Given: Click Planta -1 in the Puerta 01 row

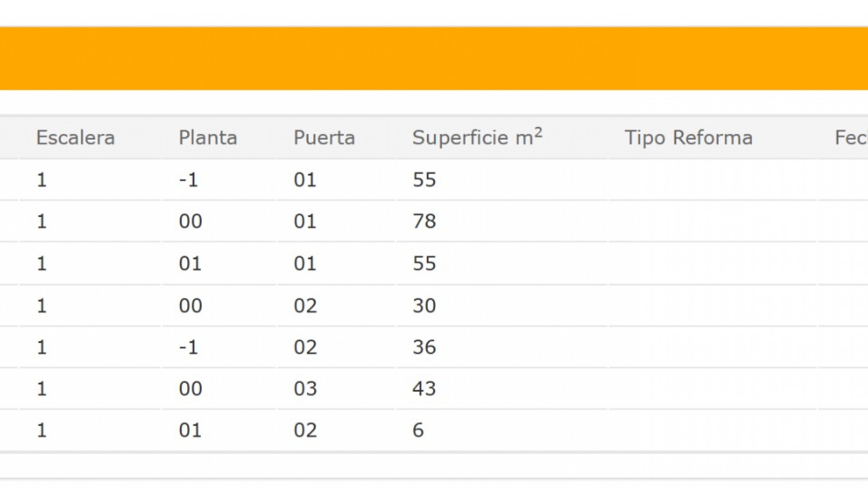Looking at the screenshot, I should pos(189,180).
